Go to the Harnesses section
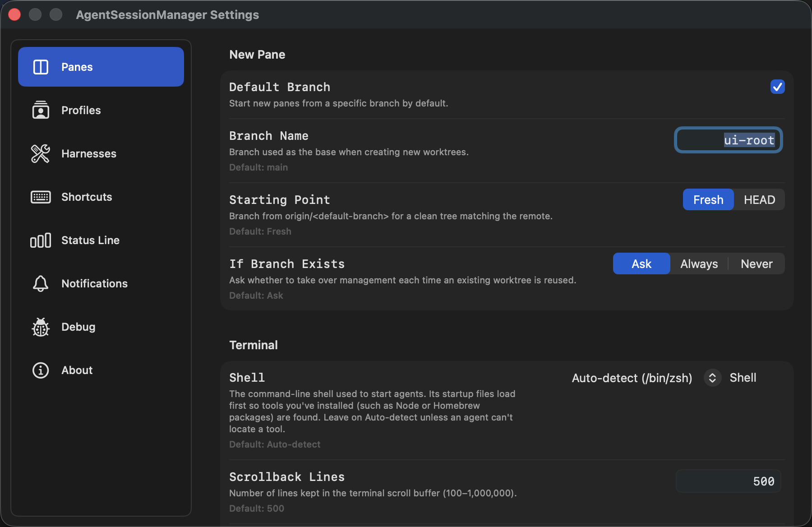Image resolution: width=812 pixels, height=527 pixels. (x=101, y=153)
